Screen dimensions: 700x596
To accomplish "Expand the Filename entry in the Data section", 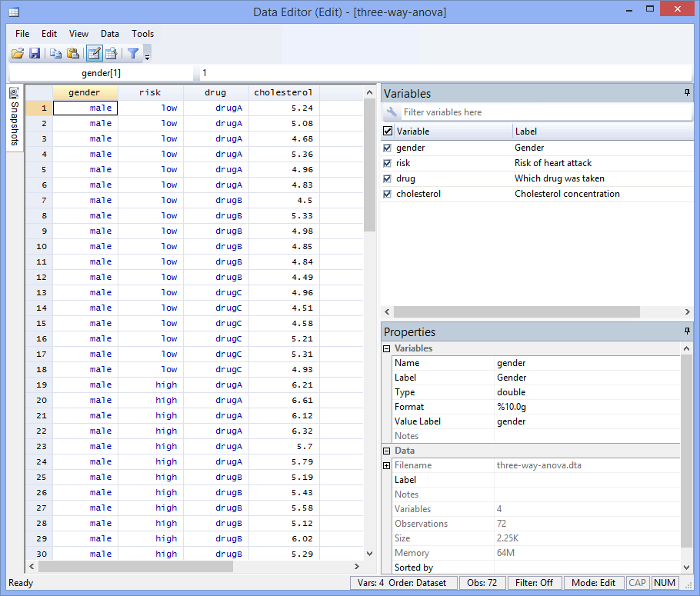I will pos(385,464).
